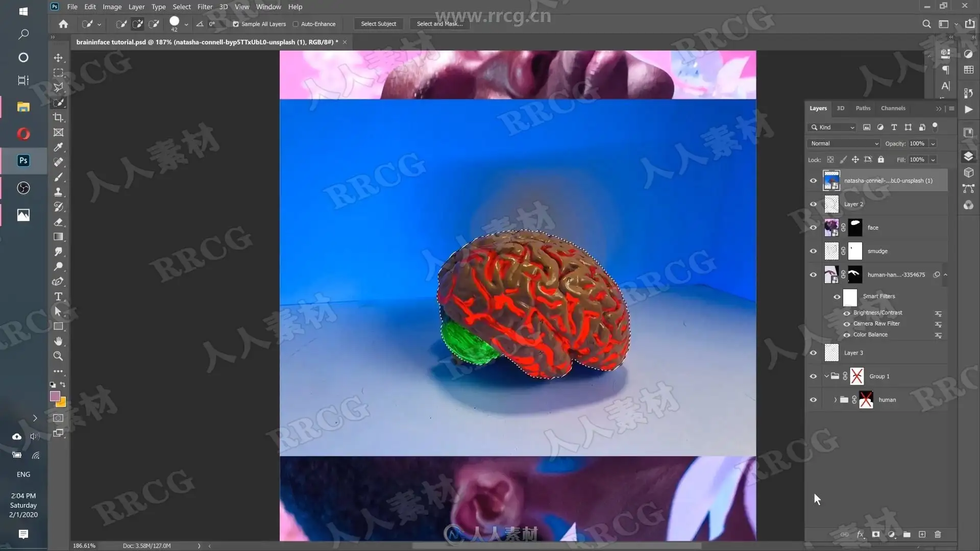Uncheck Sample All Layers checkbox
The width and height of the screenshot is (980, 551).
(x=236, y=24)
